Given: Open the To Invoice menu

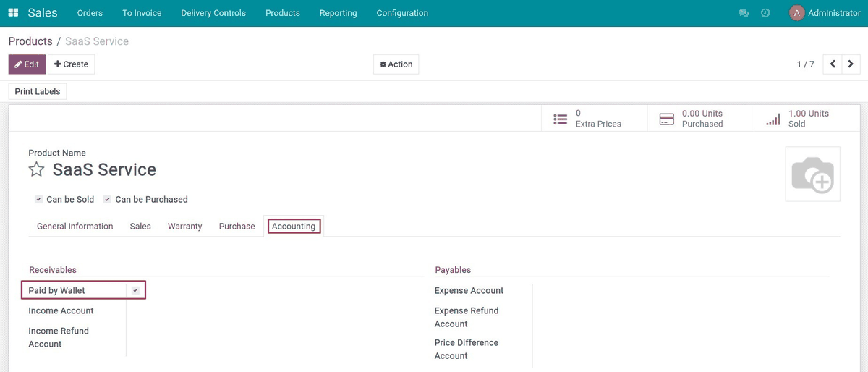Looking at the screenshot, I should click(142, 13).
